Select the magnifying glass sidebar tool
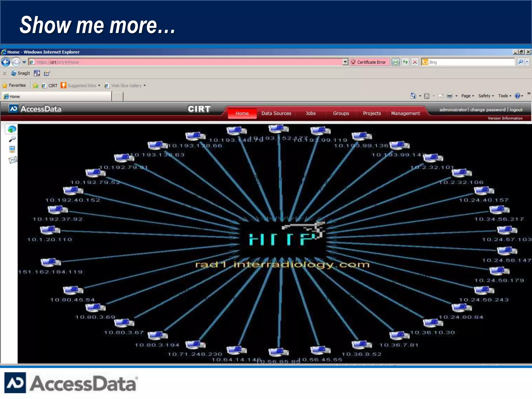The image size is (532, 399). [12, 139]
